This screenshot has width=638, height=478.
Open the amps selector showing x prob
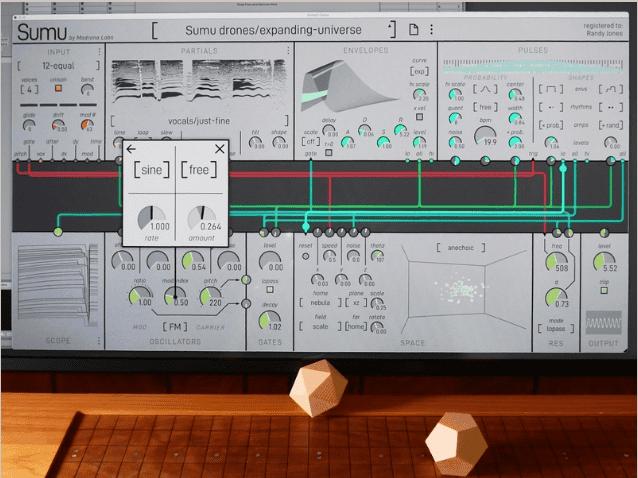[x=551, y=125]
